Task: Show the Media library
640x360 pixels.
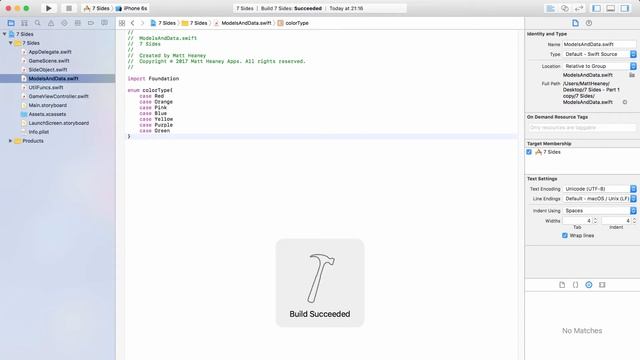Action: pos(602,285)
